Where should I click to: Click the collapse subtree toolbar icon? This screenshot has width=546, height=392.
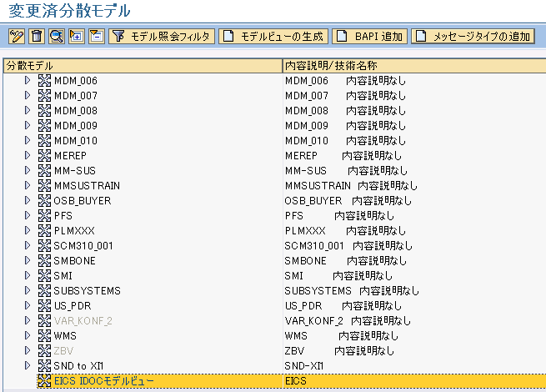coord(96,37)
